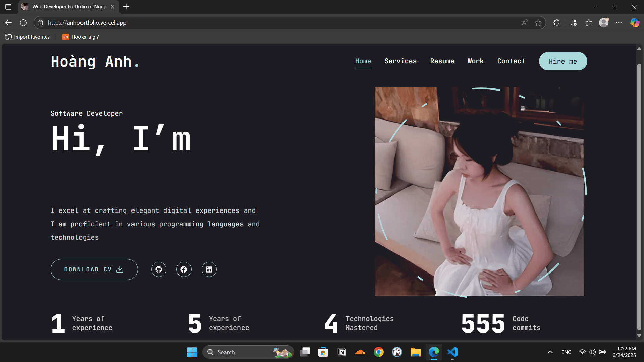Screen dimensions: 644x362
Task: Open the GitHub profile icon
Action: click(159, 269)
